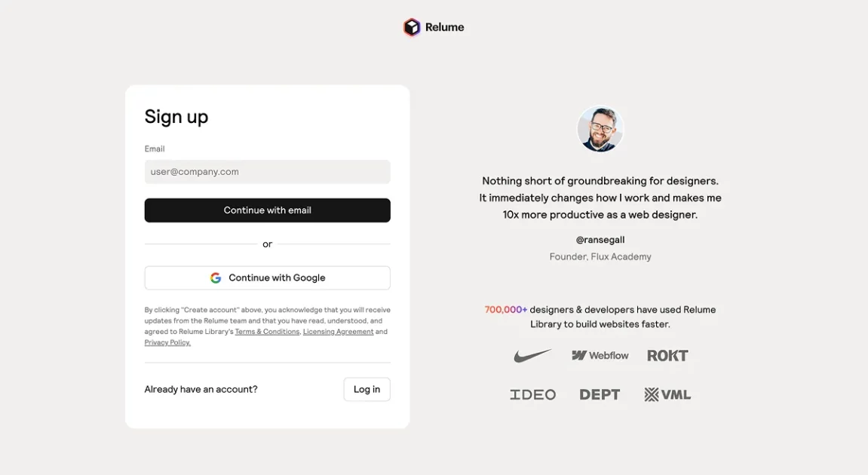This screenshot has width=868, height=475.
Task: Focus the Email input field
Action: point(267,172)
